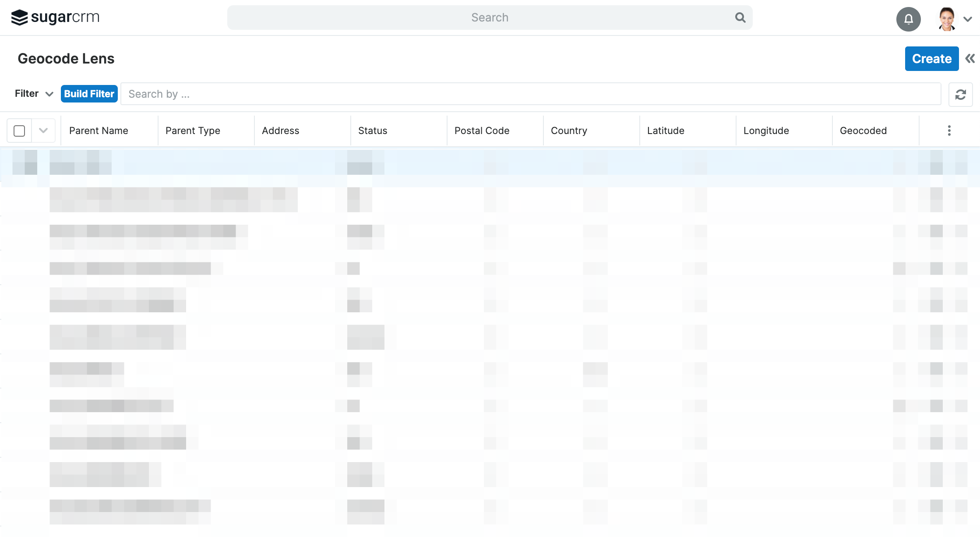980x537 pixels.
Task: Sort by Latitude column header
Action: [x=666, y=131]
